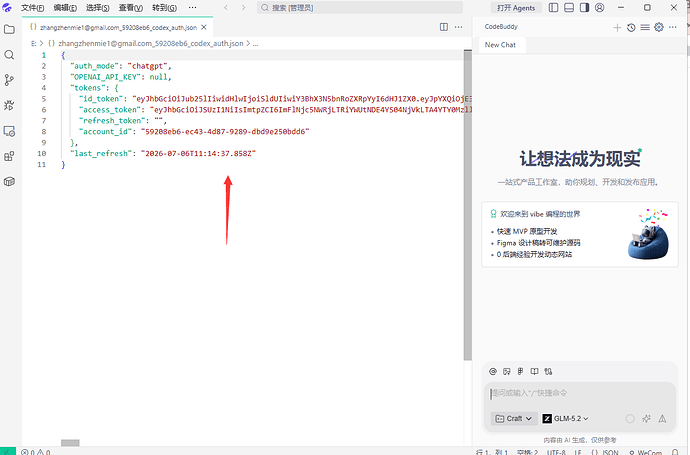This screenshot has width=690, height=455.
Task: Open notifications bell in status bar
Action: coord(675,452)
